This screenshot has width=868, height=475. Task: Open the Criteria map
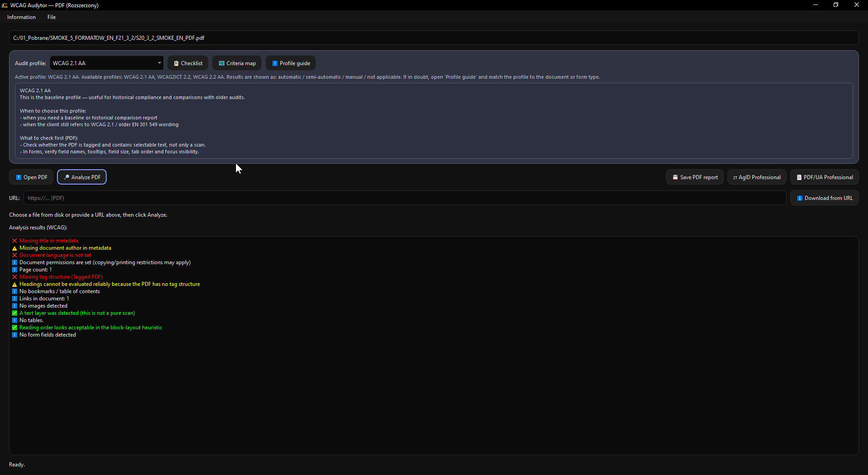click(237, 63)
